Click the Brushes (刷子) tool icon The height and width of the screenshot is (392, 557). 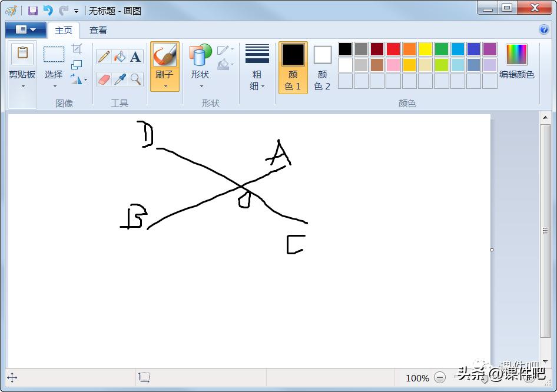(x=164, y=55)
